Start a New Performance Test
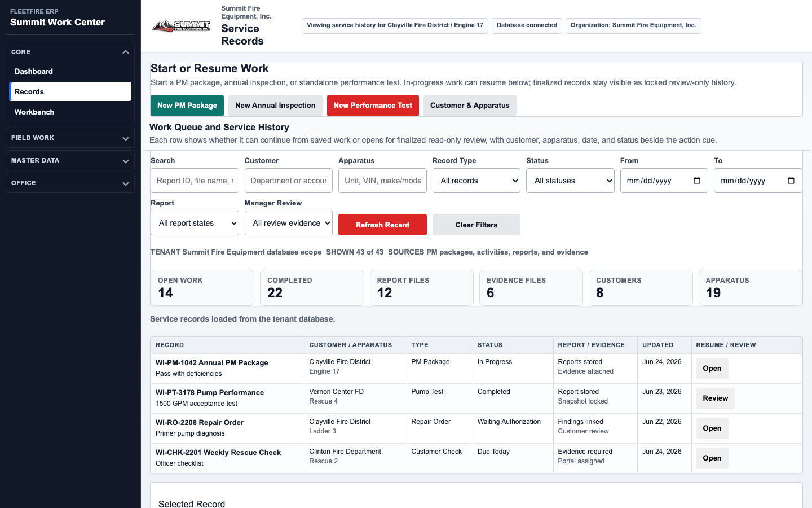The height and width of the screenshot is (508, 812). [x=373, y=106]
